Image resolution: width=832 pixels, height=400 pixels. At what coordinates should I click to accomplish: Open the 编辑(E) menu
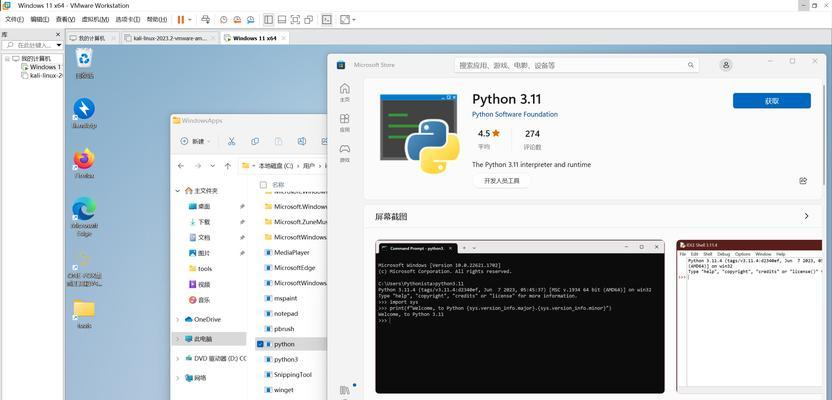[40, 20]
